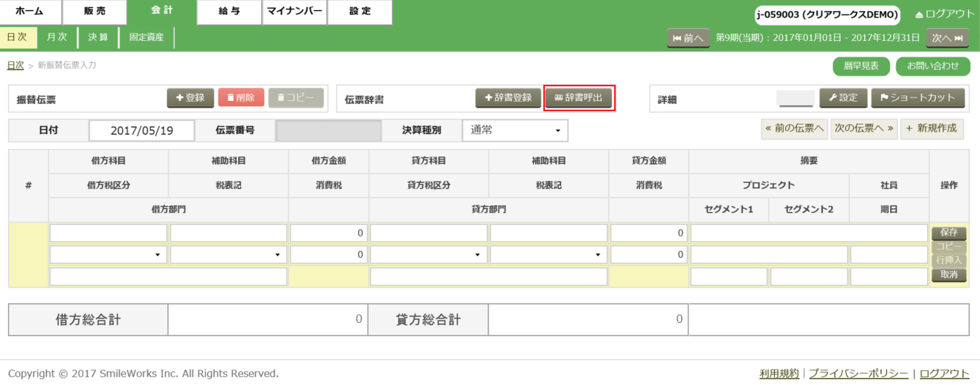Select the 月次 submenu
The width and height of the screenshot is (980, 385).
pyautogui.click(x=57, y=37)
